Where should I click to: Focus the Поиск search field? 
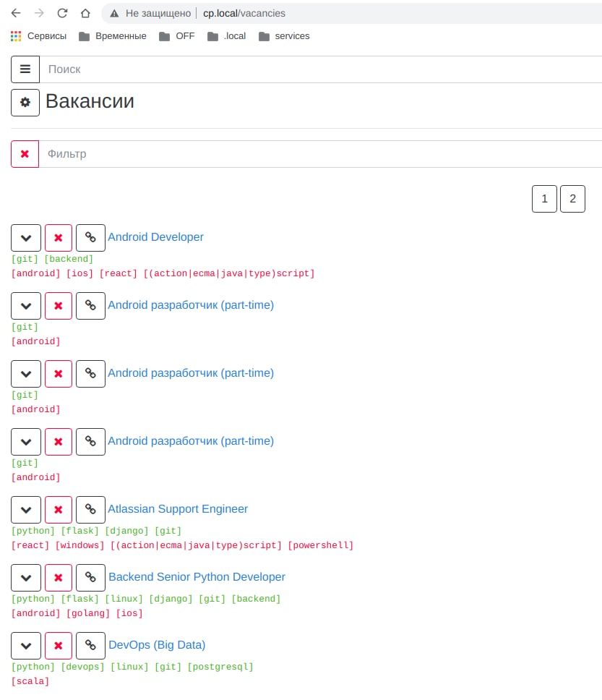point(320,69)
